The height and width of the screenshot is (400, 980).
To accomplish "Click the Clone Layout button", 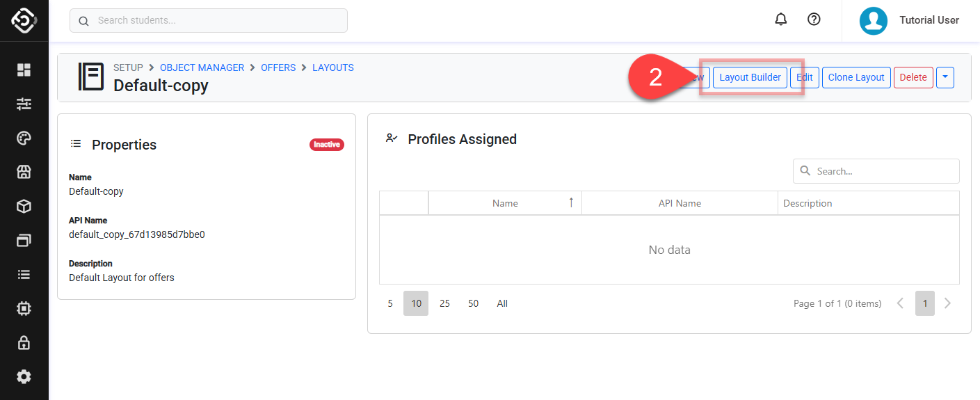I will click(x=856, y=77).
